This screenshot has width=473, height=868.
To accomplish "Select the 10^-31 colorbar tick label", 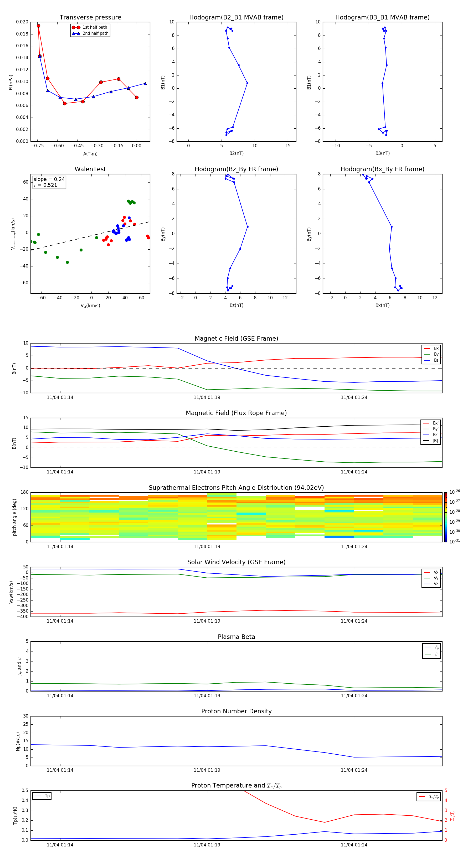I will click(x=455, y=542).
